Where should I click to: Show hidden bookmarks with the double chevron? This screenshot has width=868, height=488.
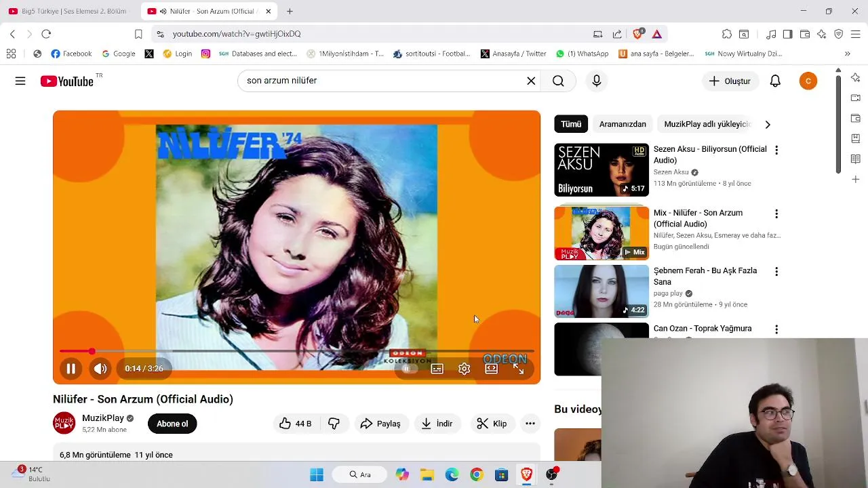pos(847,54)
